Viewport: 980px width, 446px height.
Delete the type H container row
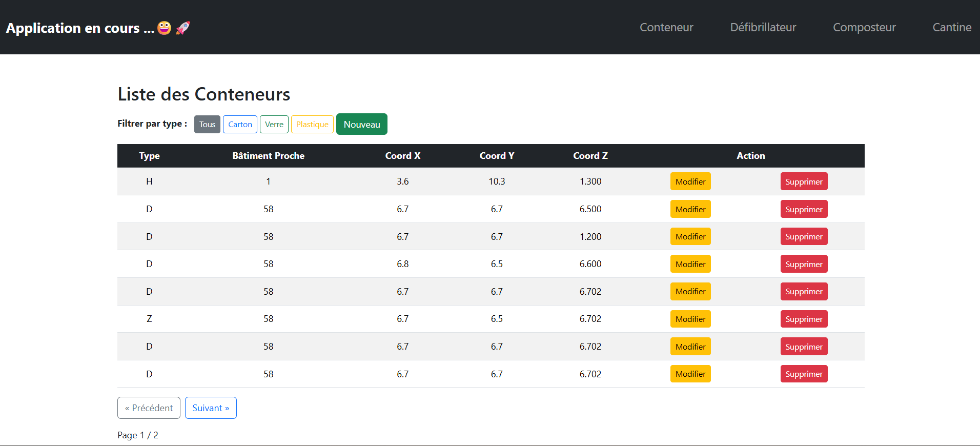click(x=803, y=181)
